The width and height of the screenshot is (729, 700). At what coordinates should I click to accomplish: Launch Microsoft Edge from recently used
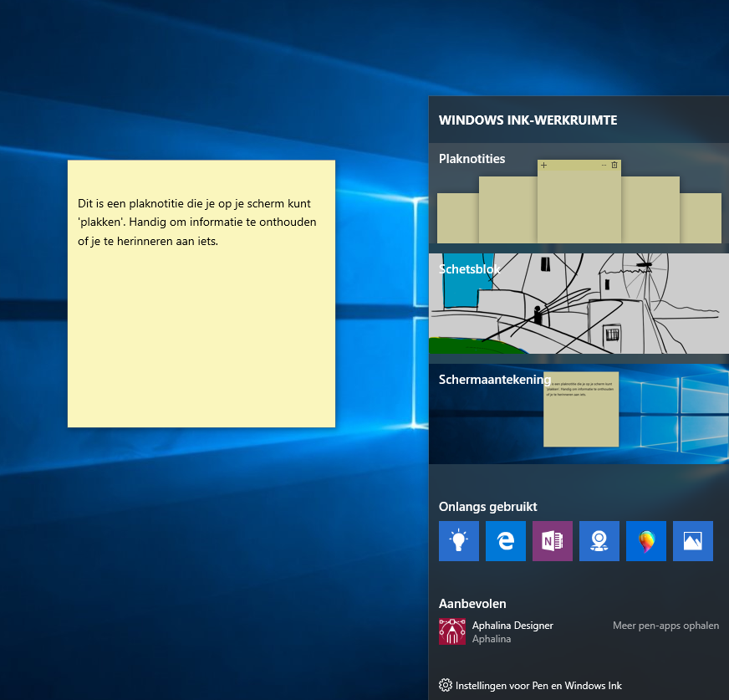point(505,541)
